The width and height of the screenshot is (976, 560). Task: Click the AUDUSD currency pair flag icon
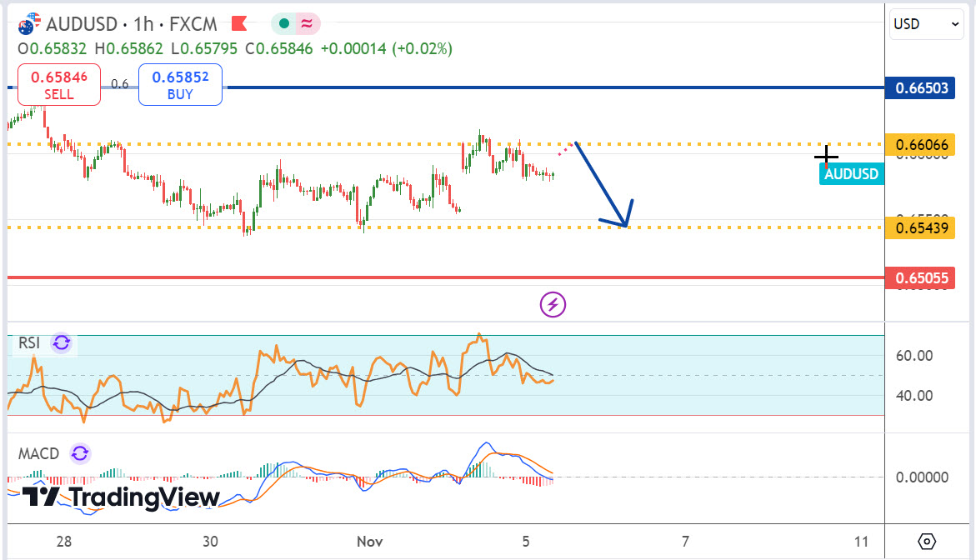(x=28, y=23)
